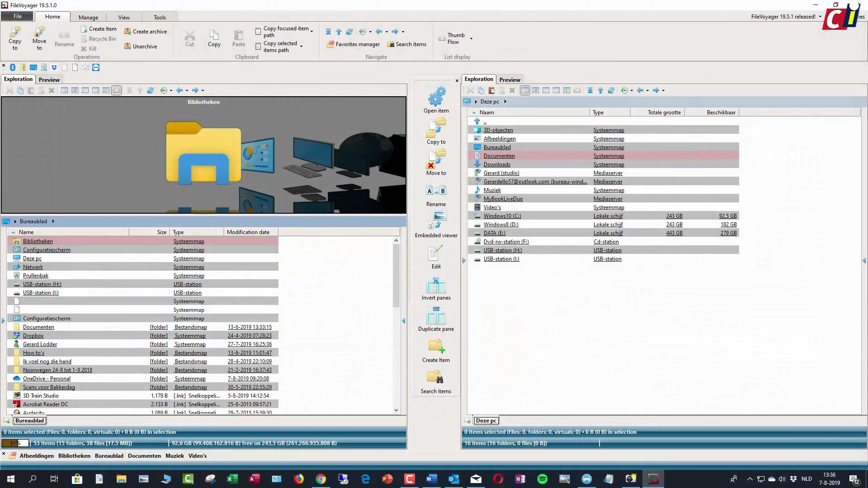The image size is (868, 488).
Task: Open the Embedded viewer
Action: [x=436, y=221]
